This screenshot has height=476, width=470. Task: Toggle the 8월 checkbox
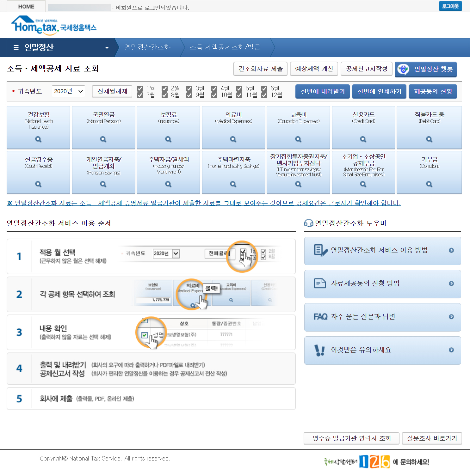click(164, 95)
